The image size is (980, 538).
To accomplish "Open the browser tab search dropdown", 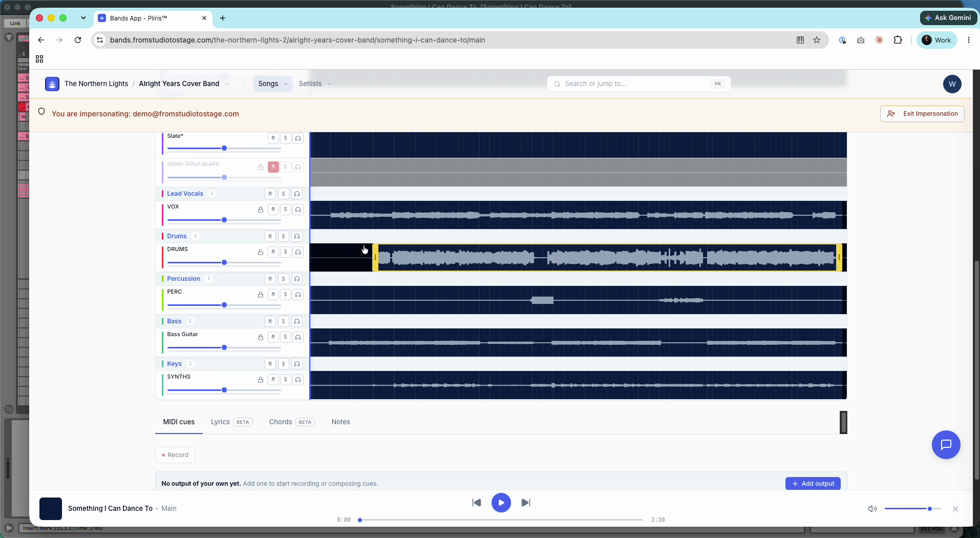I will pyautogui.click(x=83, y=18).
